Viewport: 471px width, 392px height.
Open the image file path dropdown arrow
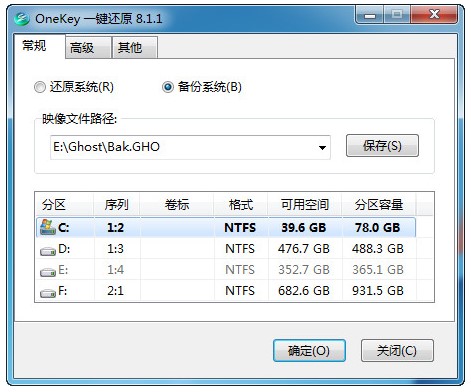pyautogui.click(x=322, y=147)
